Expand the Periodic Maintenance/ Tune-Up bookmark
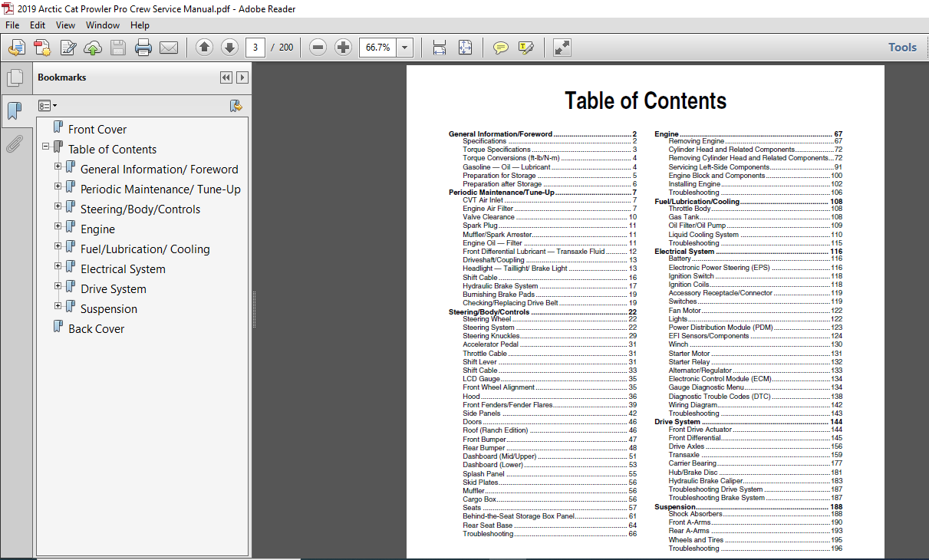 pyautogui.click(x=58, y=186)
